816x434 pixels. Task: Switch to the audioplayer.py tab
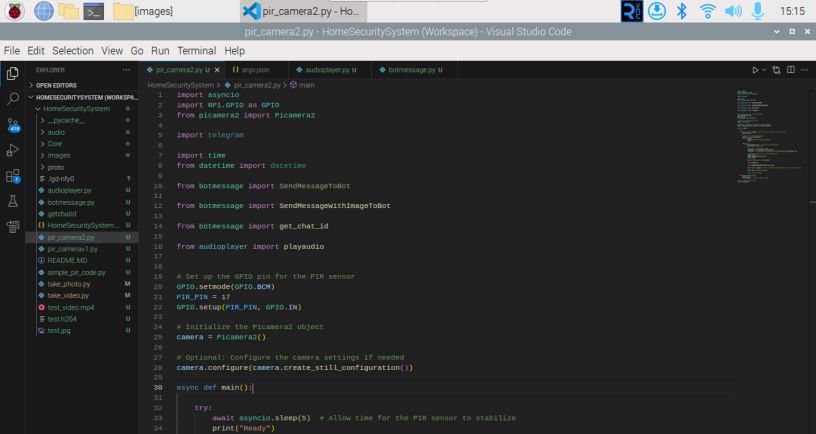click(x=330, y=70)
